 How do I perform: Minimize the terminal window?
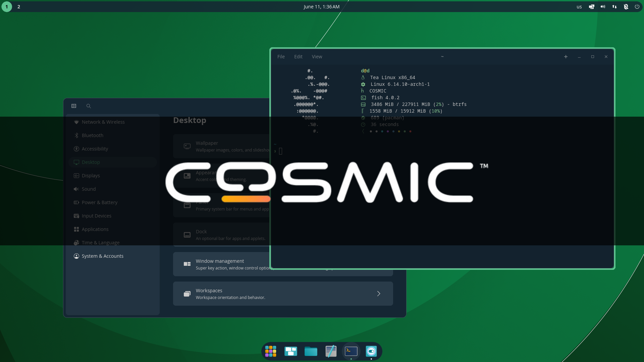pos(579,57)
